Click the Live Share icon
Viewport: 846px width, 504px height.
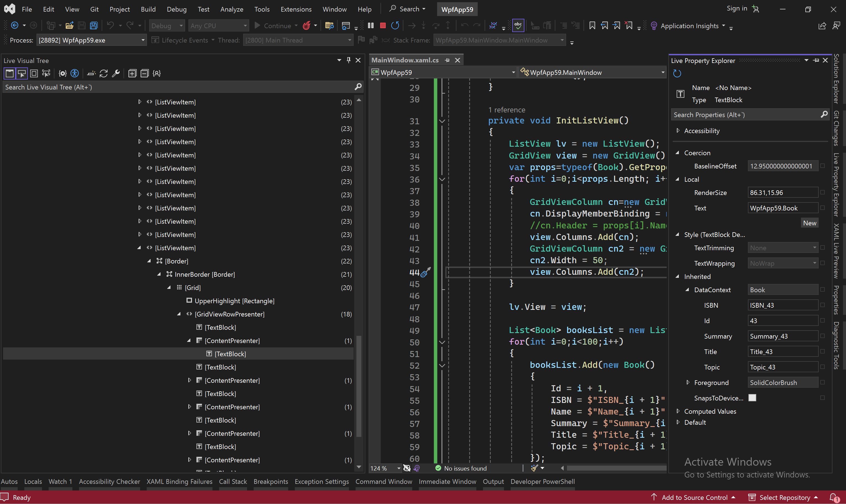[x=822, y=26]
